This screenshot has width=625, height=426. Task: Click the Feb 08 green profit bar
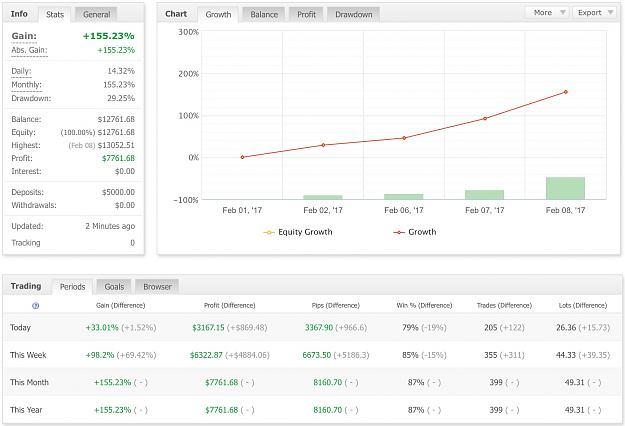point(565,188)
